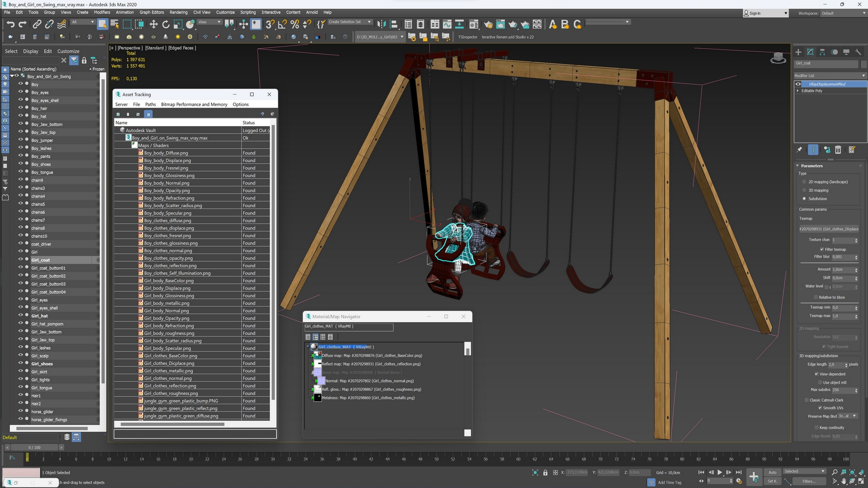Click the Set K. button
The width and height of the screenshot is (868, 488).
(x=773, y=481)
